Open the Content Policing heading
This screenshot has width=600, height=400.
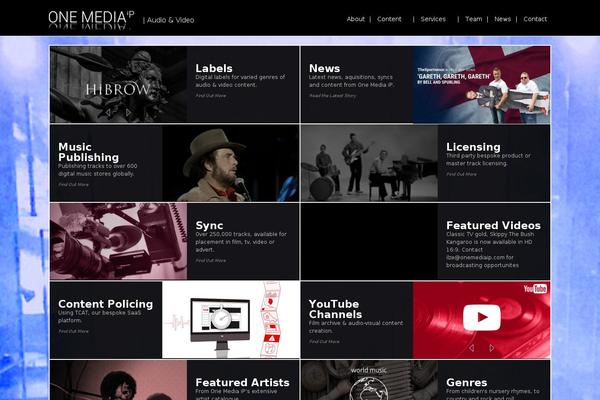[106, 304]
